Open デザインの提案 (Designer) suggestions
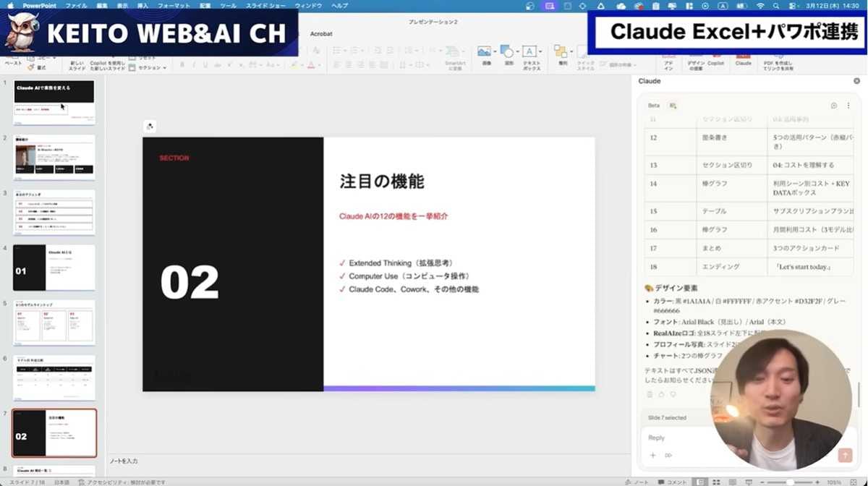Viewport: 868px width, 486px height. tap(697, 59)
